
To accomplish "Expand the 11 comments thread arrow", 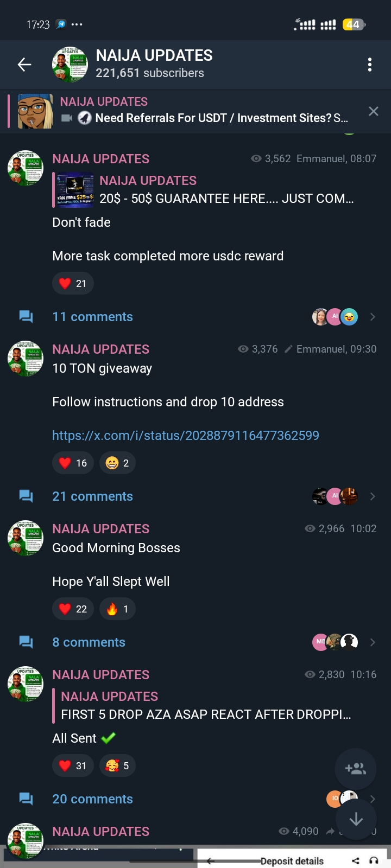I will (373, 317).
